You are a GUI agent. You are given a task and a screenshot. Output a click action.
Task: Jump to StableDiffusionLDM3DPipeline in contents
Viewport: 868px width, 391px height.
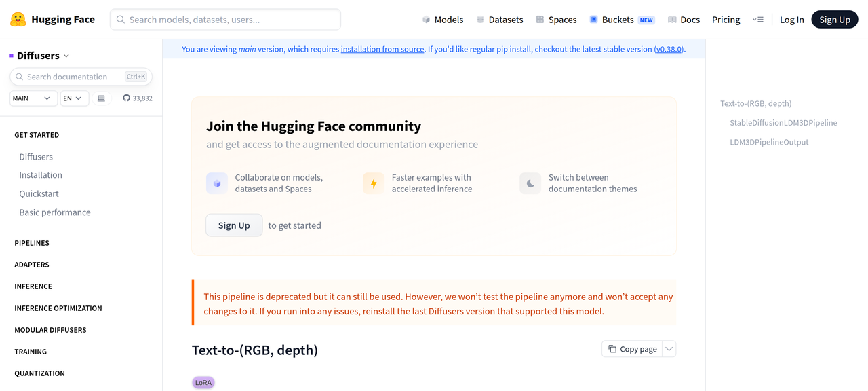(x=783, y=123)
